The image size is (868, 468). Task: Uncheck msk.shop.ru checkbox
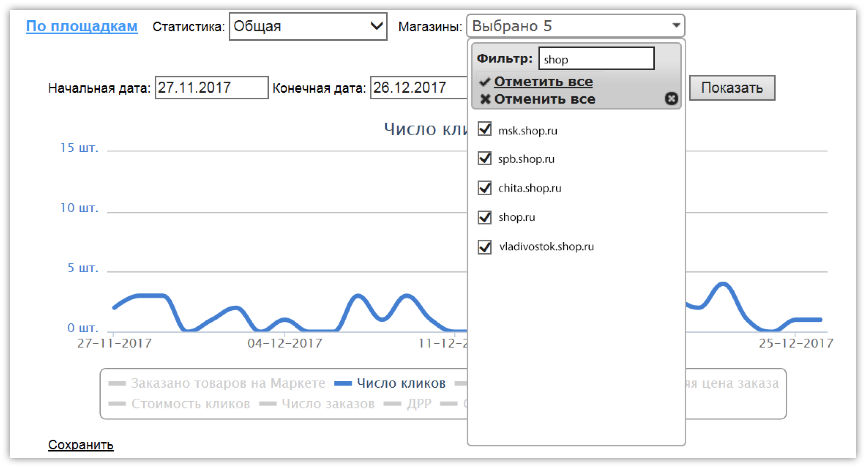pos(484,129)
